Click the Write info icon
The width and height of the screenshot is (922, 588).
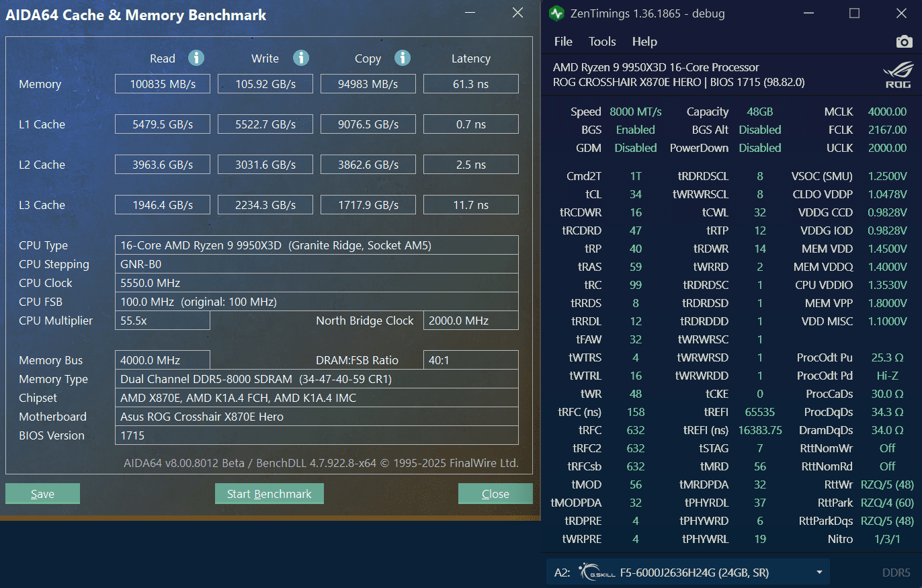(x=301, y=58)
